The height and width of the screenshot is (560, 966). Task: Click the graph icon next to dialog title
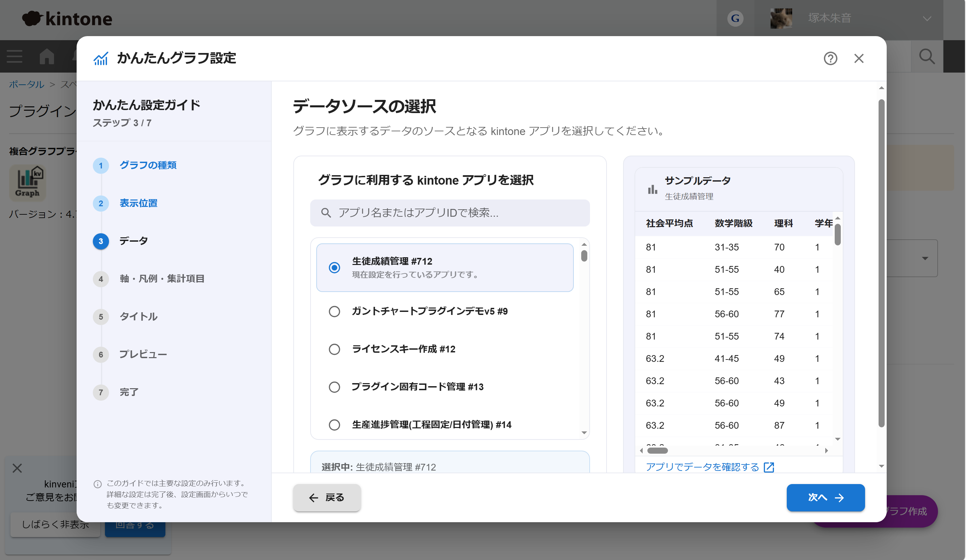click(x=101, y=59)
